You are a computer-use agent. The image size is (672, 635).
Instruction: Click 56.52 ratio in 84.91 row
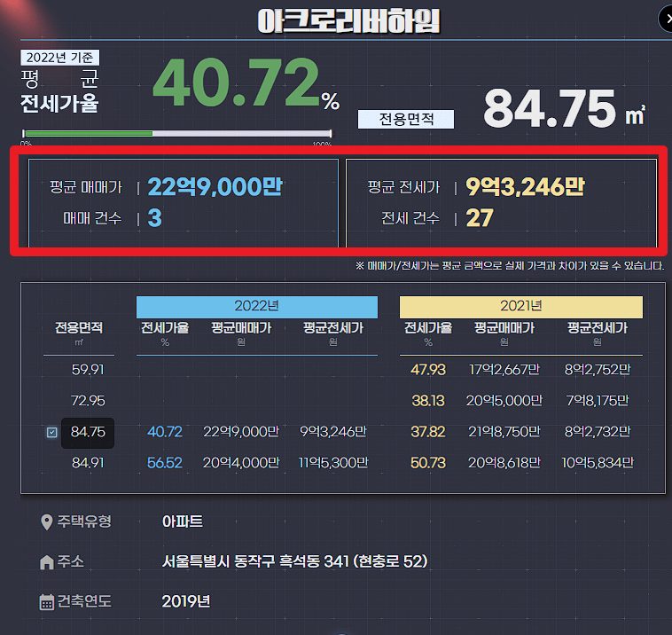[165, 463]
